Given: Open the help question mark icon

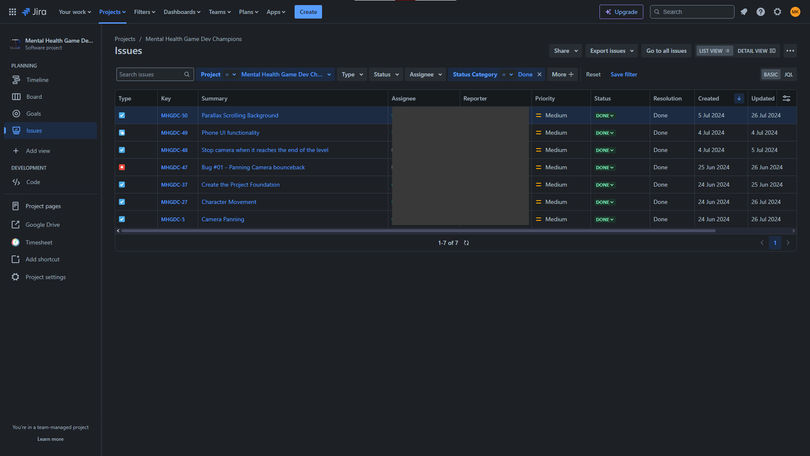Looking at the screenshot, I should pyautogui.click(x=760, y=11).
